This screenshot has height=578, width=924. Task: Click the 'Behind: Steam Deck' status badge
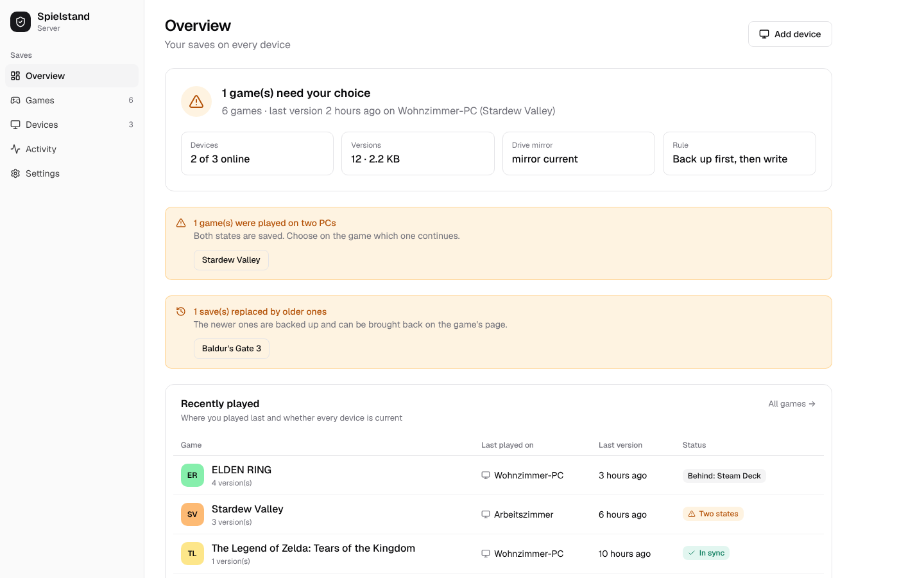click(724, 476)
